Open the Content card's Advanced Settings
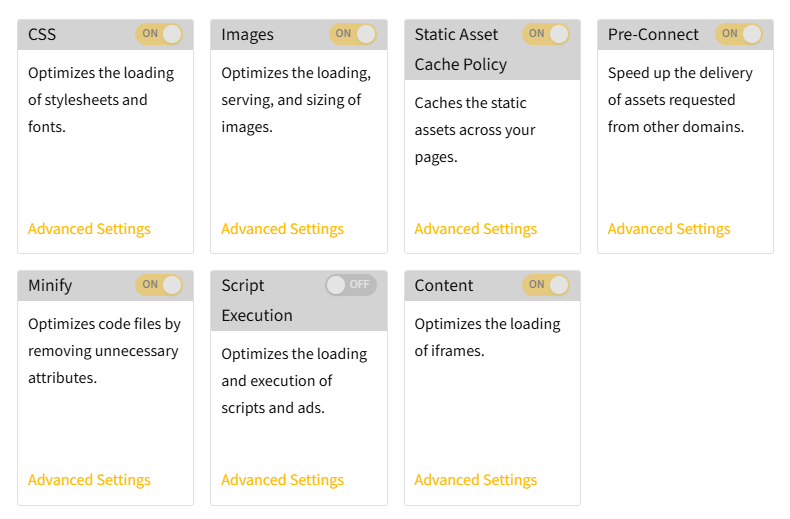Image resolution: width=790 pixels, height=519 pixels. pyautogui.click(x=475, y=480)
